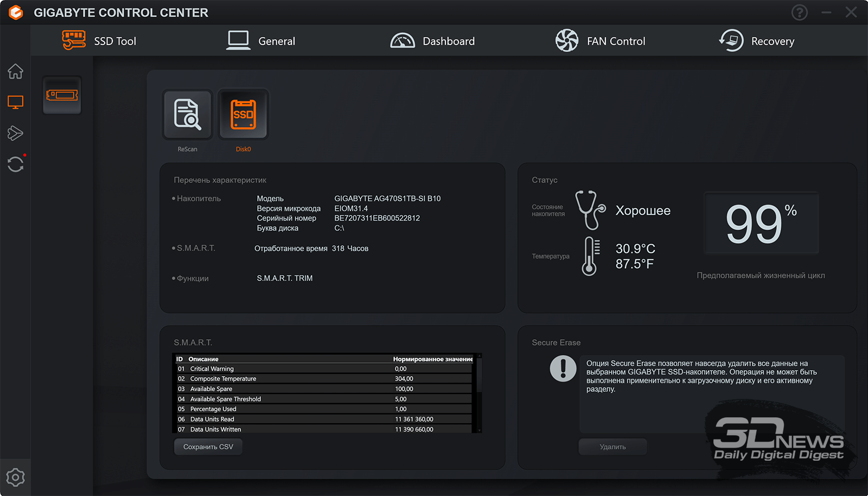The image size is (868, 496).
Task: Click the S.M.A.R.T. TRIM functions text
Action: 285,278
